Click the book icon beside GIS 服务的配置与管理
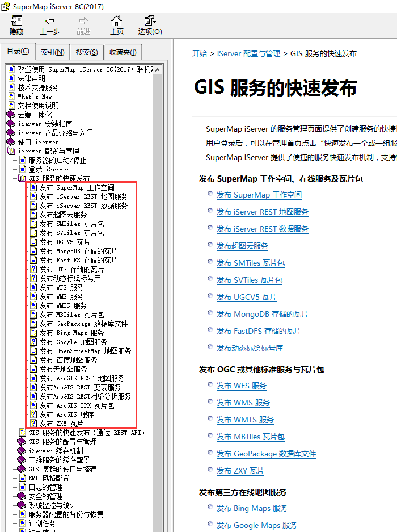This screenshot has height=532, width=397. point(22,442)
